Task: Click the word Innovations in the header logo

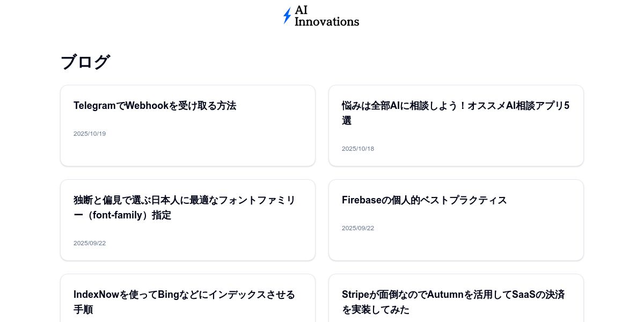Action: click(x=326, y=22)
